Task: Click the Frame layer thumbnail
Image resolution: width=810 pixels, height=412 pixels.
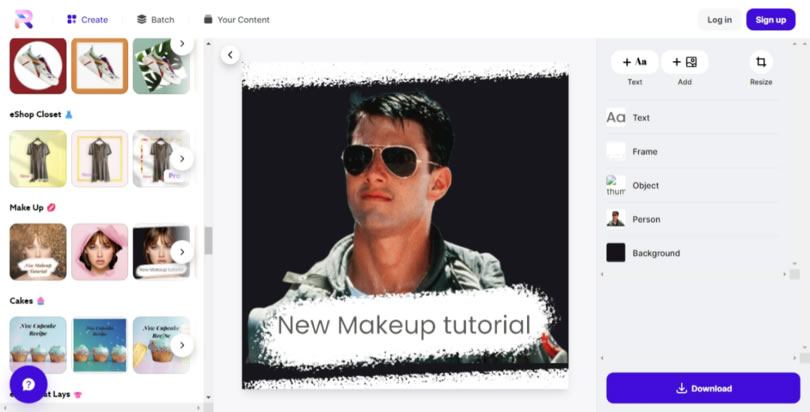Action: coord(615,151)
